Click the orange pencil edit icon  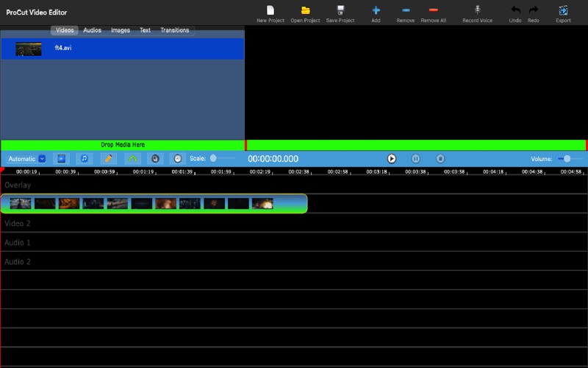pyautogui.click(x=108, y=158)
